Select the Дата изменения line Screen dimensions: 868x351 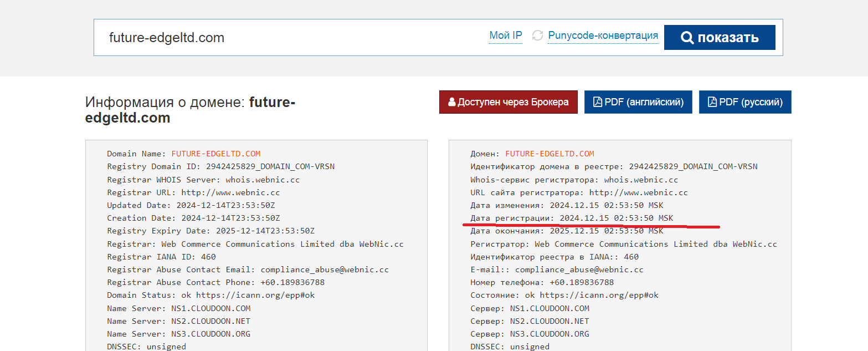coord(567,205)
